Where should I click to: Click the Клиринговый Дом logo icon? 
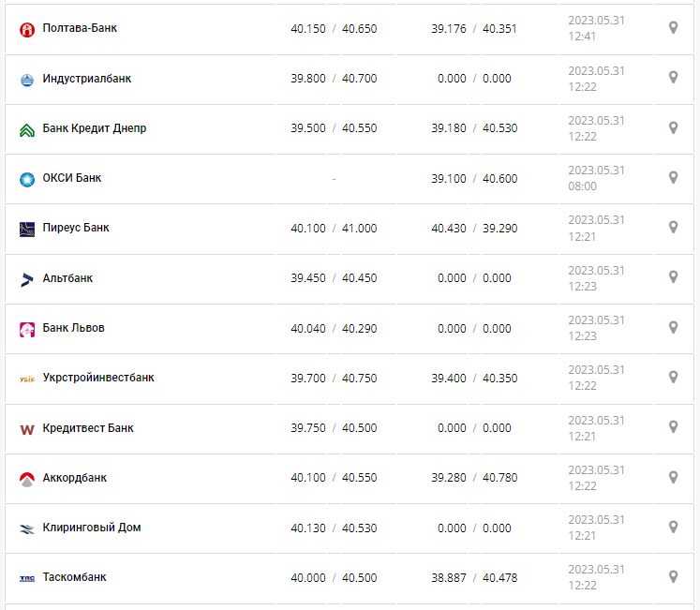[26, 528]
